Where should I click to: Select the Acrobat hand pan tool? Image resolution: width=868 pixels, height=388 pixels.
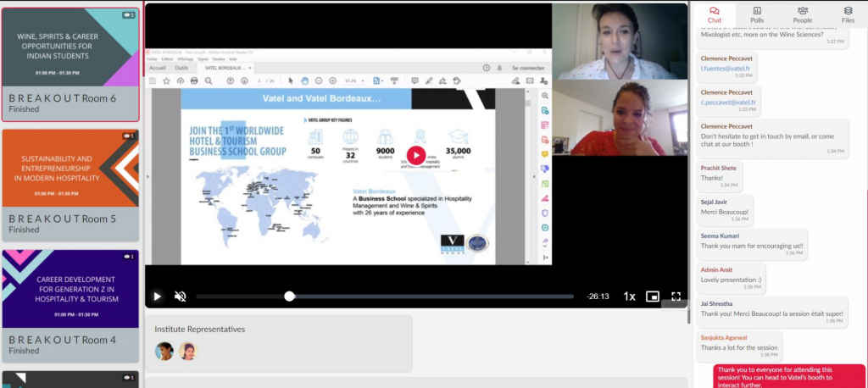point(304,80)
